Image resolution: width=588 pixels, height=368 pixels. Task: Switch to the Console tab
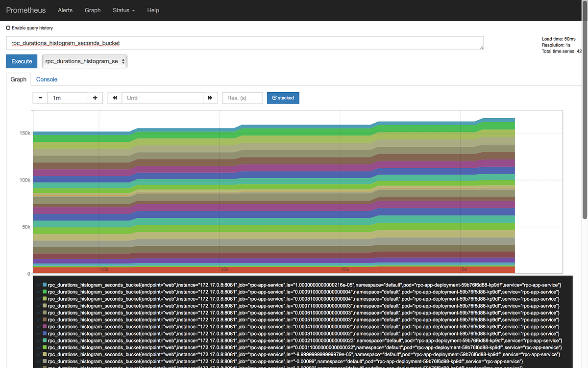click(x=47, y=79)
